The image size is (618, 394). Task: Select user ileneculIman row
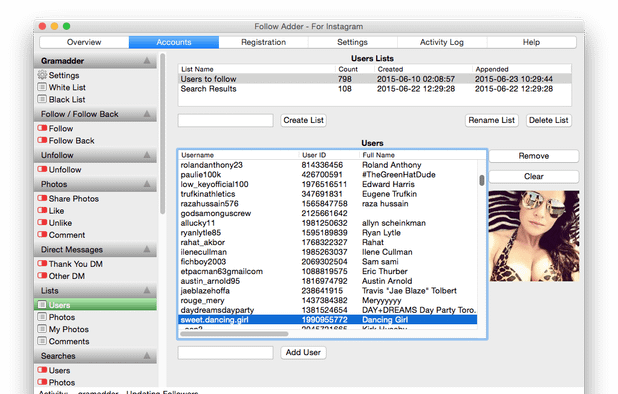tap(328, 252)
